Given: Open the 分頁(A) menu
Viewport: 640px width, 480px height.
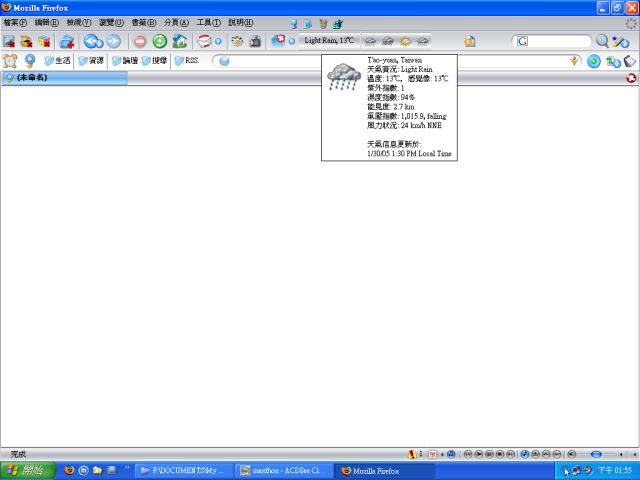Looking at the screenshot, I should tap(176, 23).
